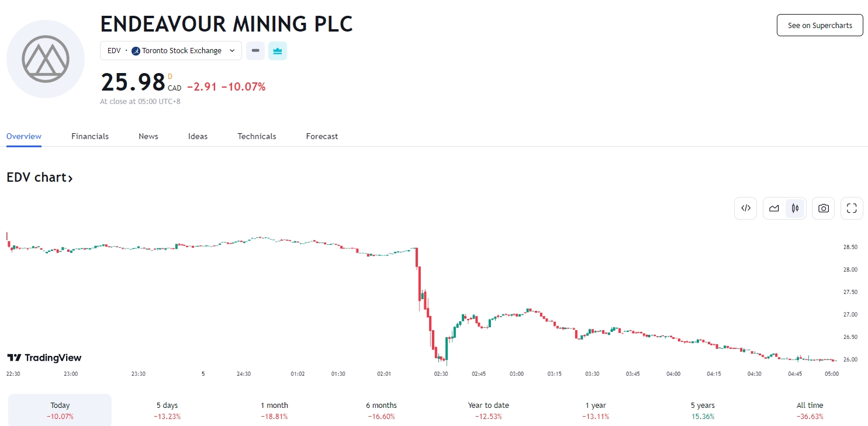The width and height of the screenshot is (868, 426).
Task: Open the Technicals tab
Action: pos(257,136)
